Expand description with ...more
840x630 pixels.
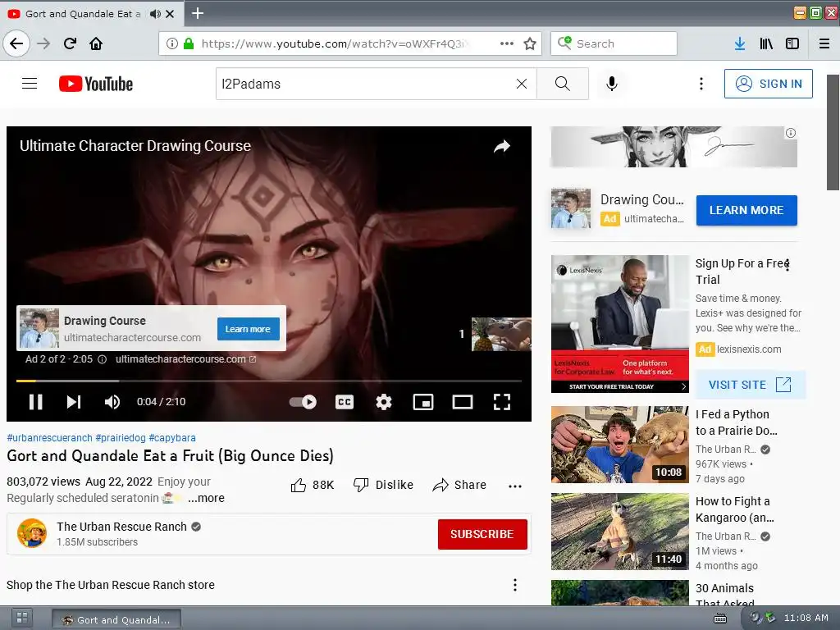[x=206, y=498]
